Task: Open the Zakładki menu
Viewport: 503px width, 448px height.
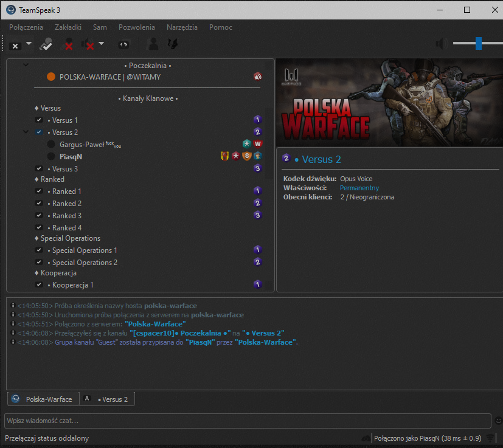Action: pyautogui.click(x=68, y=27)
